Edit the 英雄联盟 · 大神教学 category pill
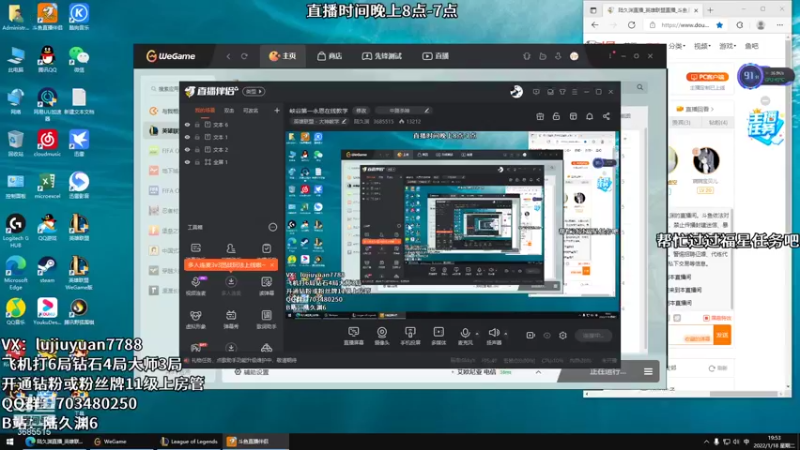Screen dimensions: 800x450 [320, 122]
